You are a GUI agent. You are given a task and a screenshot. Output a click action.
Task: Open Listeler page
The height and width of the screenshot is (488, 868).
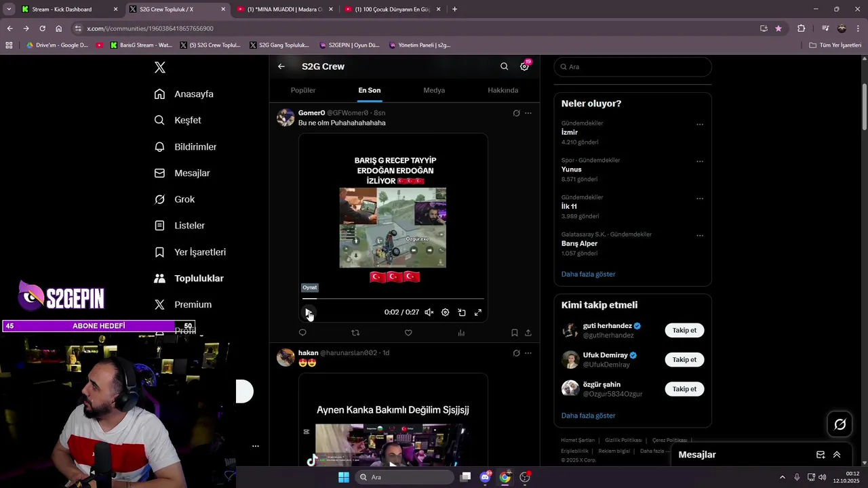[179, 226]
